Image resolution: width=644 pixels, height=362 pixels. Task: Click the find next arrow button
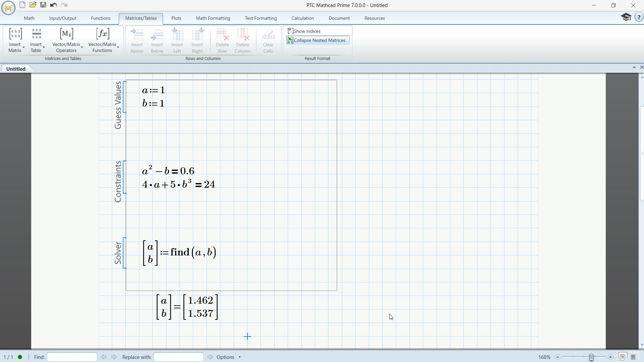point(114,357)
